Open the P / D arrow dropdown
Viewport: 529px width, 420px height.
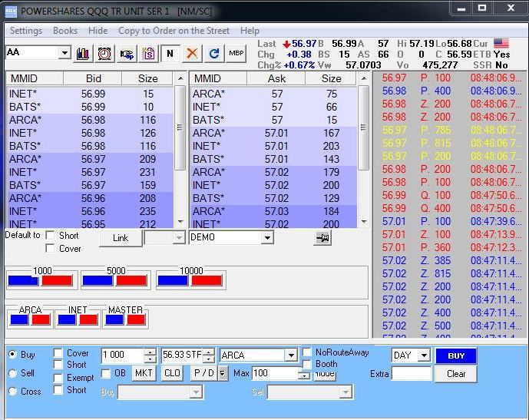click(223, 373)
